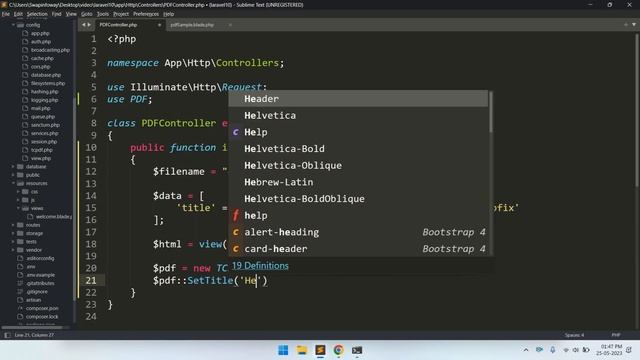Open queue.php in sidebar

pyautogui.click(x=43, y=117)
